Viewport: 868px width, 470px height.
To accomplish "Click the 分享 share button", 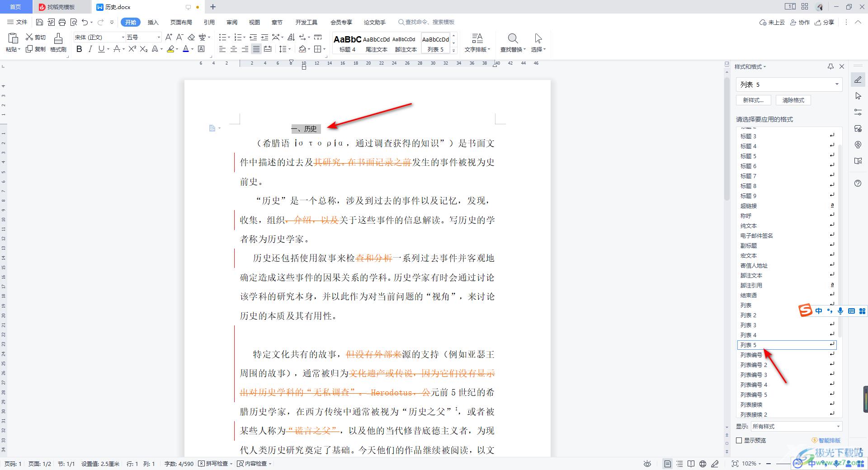I will [824, 22].
